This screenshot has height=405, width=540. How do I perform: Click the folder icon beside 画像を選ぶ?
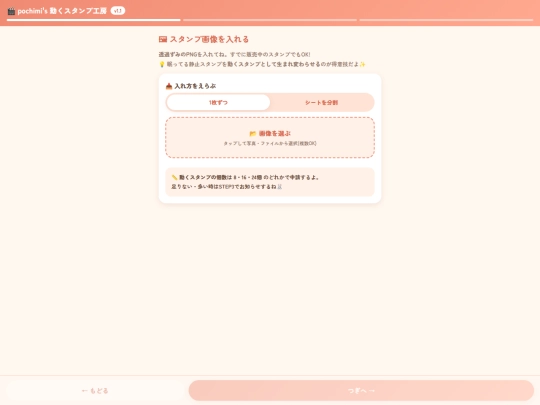tap(253, 133)
